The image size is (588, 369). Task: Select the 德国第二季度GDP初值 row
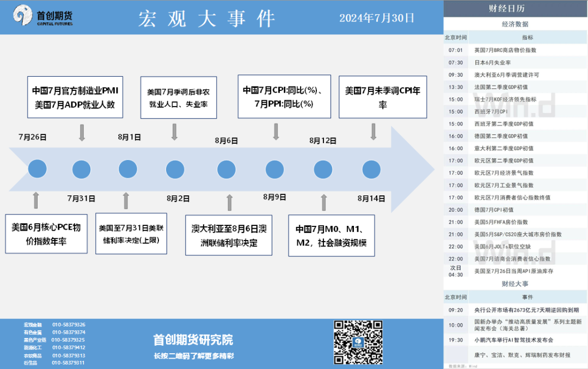(515, 136)
